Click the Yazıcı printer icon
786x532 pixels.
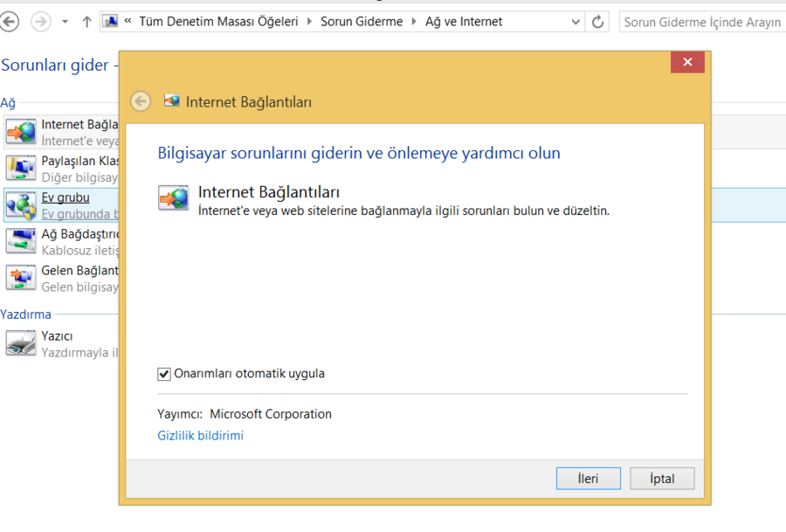(x=21, y=342)
